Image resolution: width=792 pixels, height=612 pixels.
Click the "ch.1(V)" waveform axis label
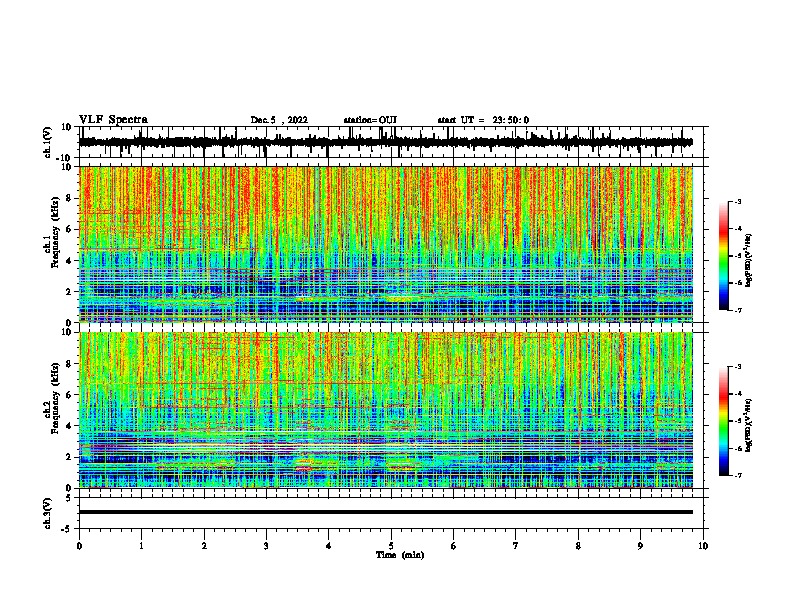click(x=48, y=142)
